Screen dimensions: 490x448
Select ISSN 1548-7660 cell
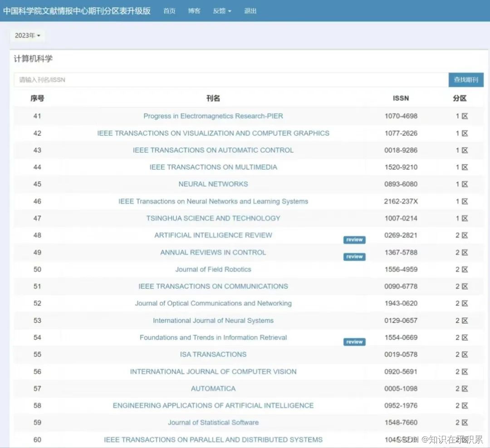(x=401, y=423)
